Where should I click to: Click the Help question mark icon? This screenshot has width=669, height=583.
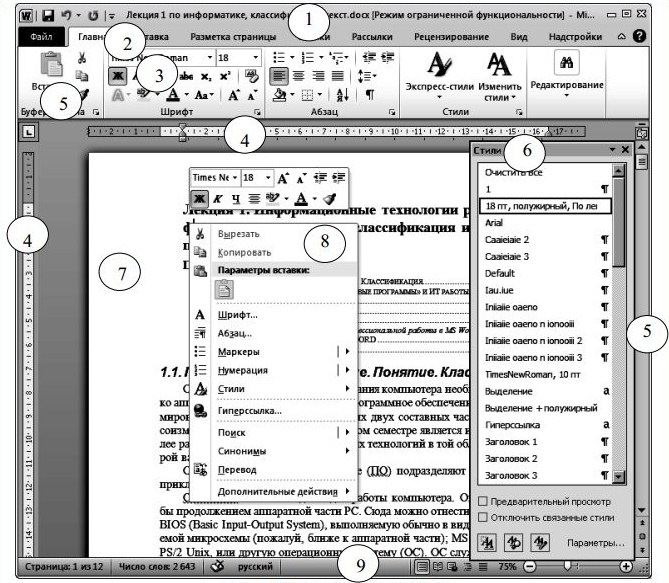639,36
